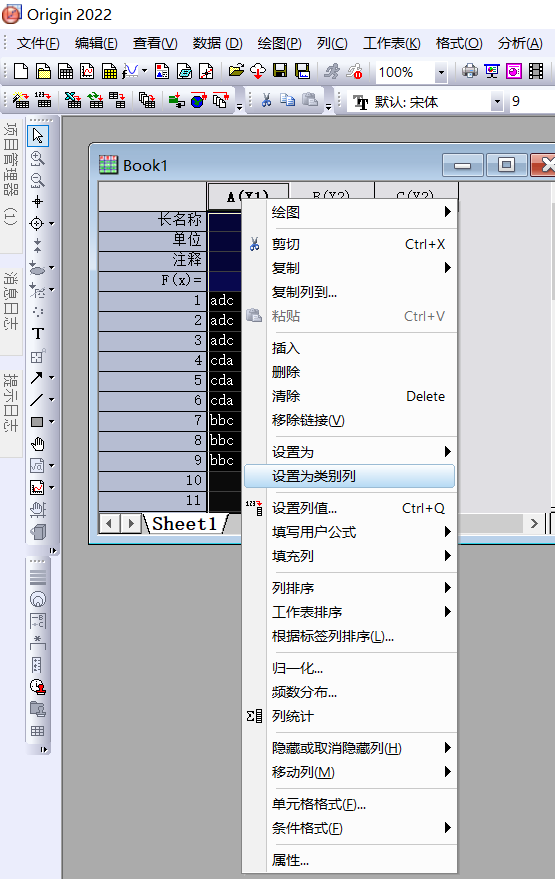Open the 工作表(K) menu
This screenshot has height=879, width=555.
(391, 43)
